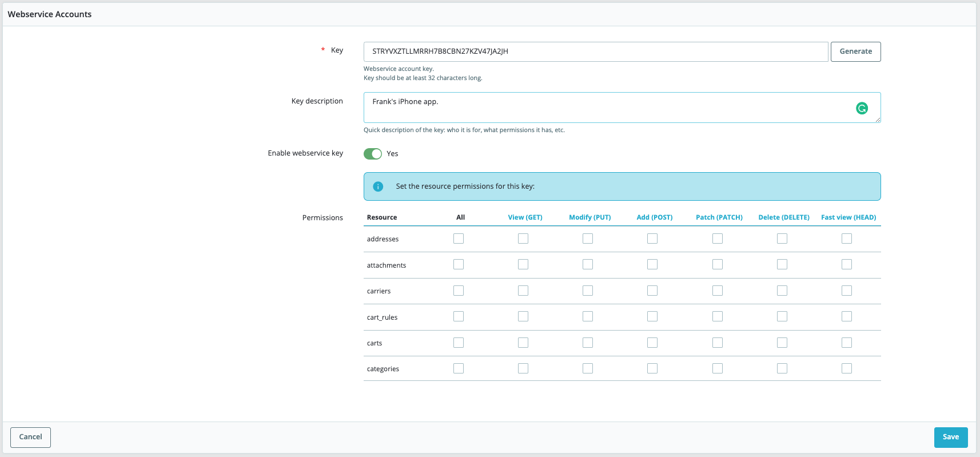This screenshot has width=980, height=457.
Task: Click the info icon in permissions banner
Action: coord(378,186)
